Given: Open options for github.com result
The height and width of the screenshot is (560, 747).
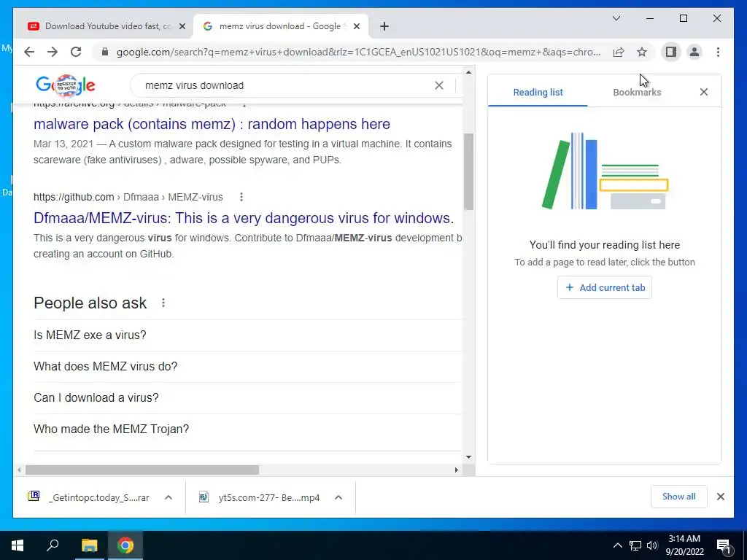Looking at the screenshot, I should (x=241, y=197).
